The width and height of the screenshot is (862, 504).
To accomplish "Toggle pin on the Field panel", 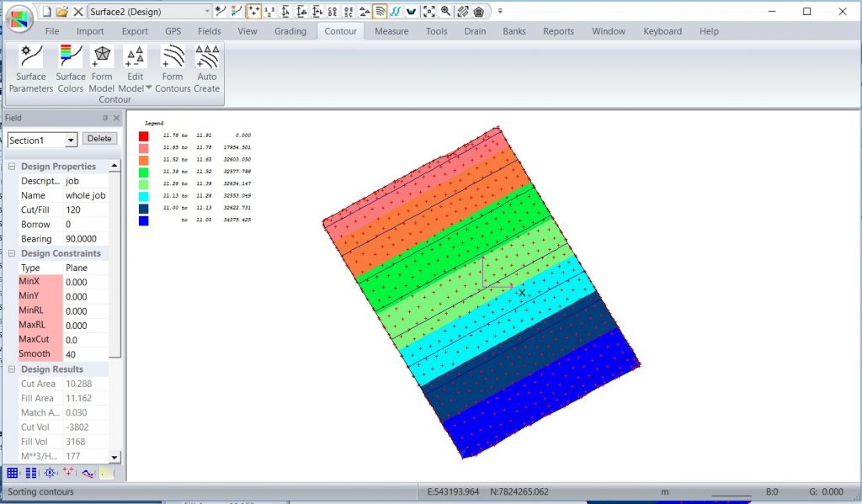I will 105,119.
